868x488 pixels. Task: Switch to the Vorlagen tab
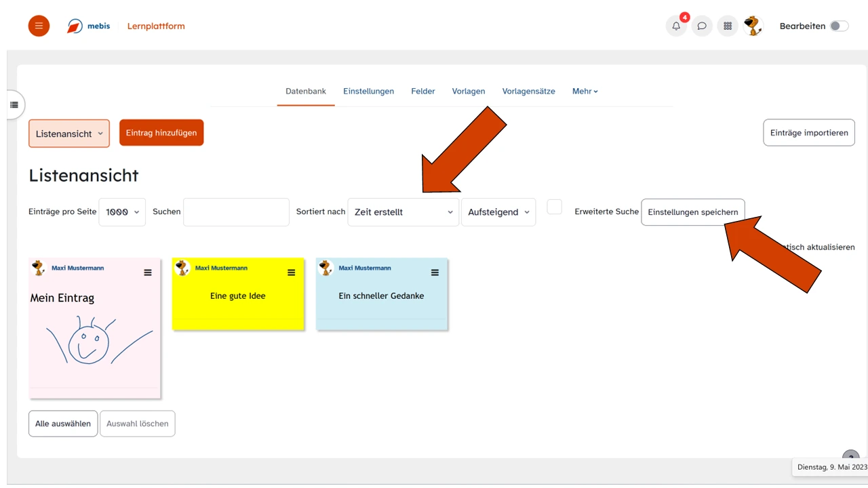coord(469,91)
